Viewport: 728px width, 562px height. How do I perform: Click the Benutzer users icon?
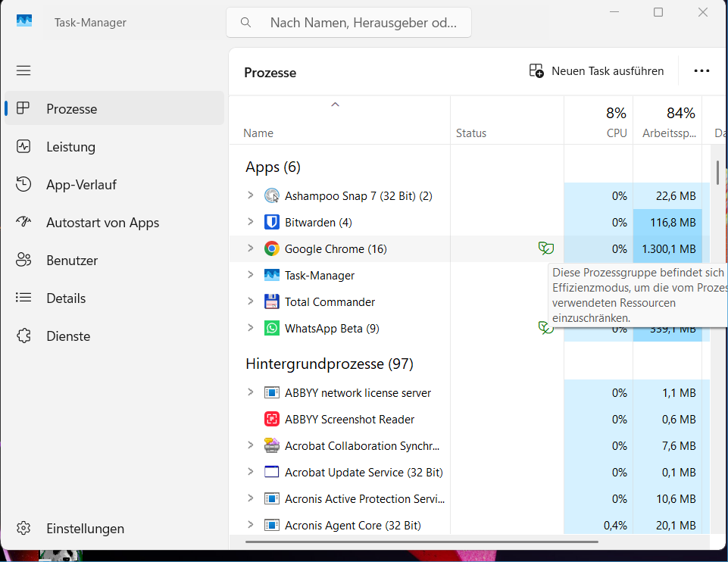23,260
